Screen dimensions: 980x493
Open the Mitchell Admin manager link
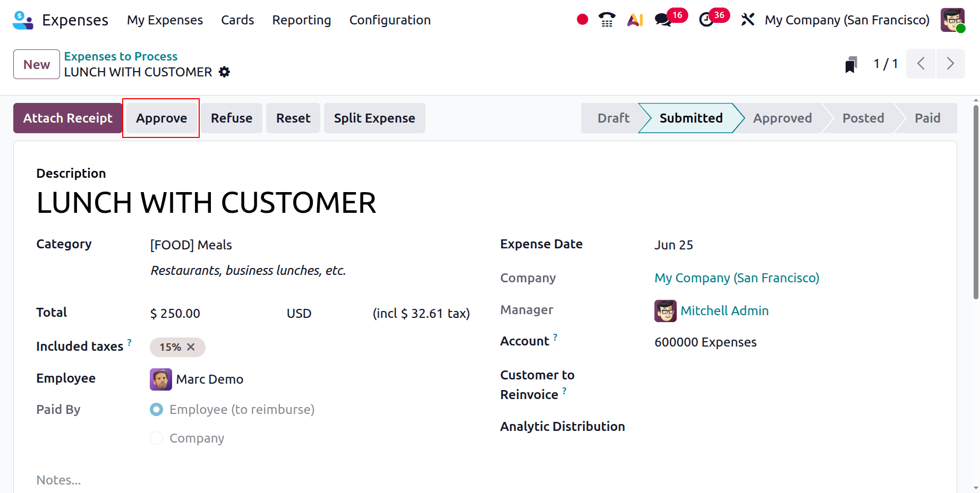click(725, 311)
